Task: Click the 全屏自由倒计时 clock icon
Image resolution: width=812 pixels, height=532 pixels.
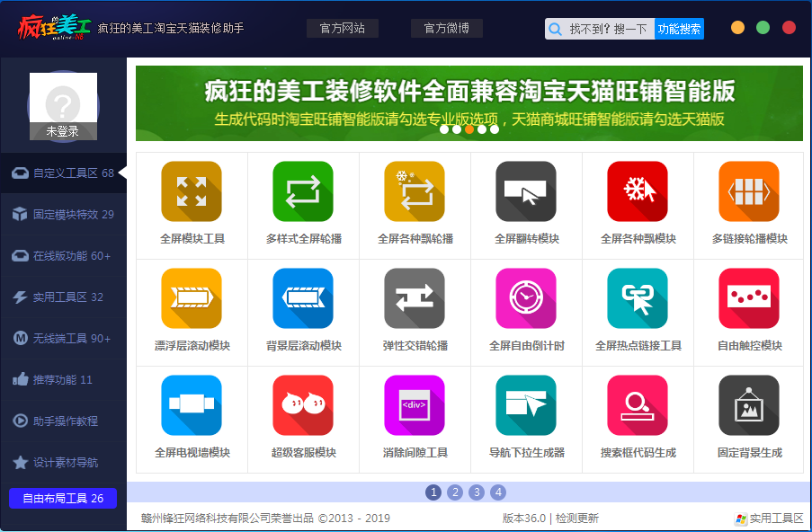Action: pos(526,298)
